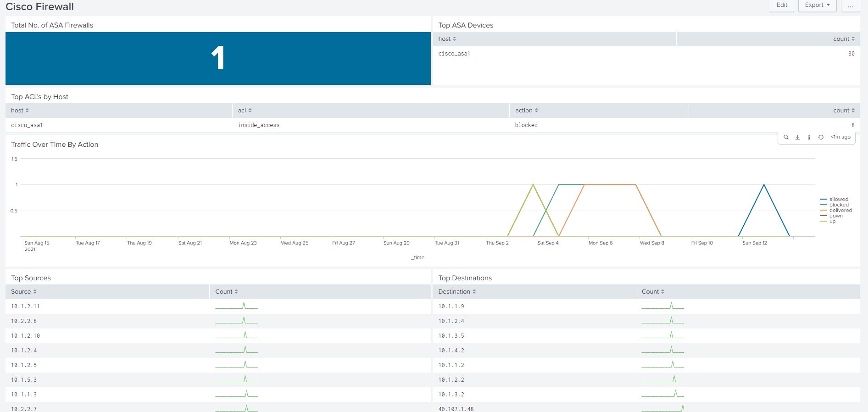Image resolution: width=868 pixels, height=412 pixels.
Task: Refresh the Traffic Over Time panel
Action: point(821,137)
